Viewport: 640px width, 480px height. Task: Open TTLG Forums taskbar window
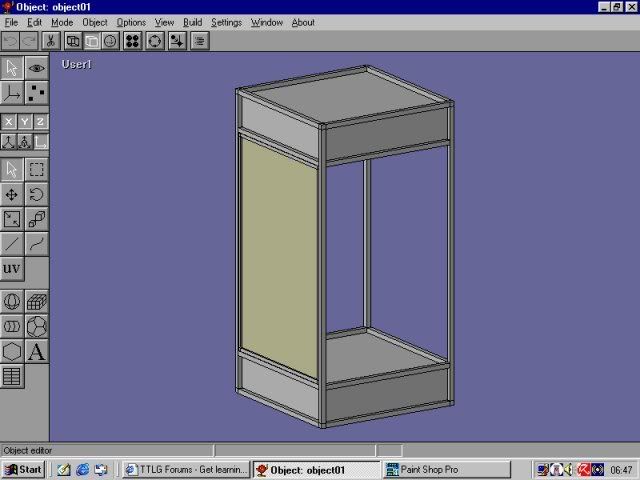click(185, 469)
